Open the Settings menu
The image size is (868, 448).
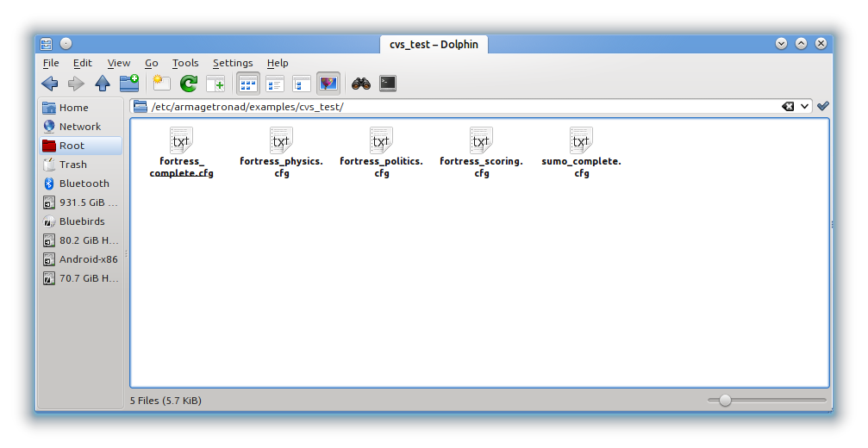233,63
